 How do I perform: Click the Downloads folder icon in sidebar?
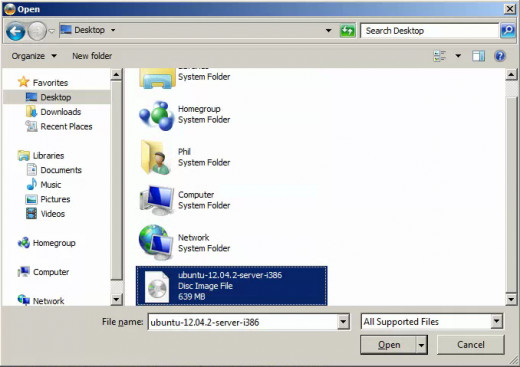point(31,112)
